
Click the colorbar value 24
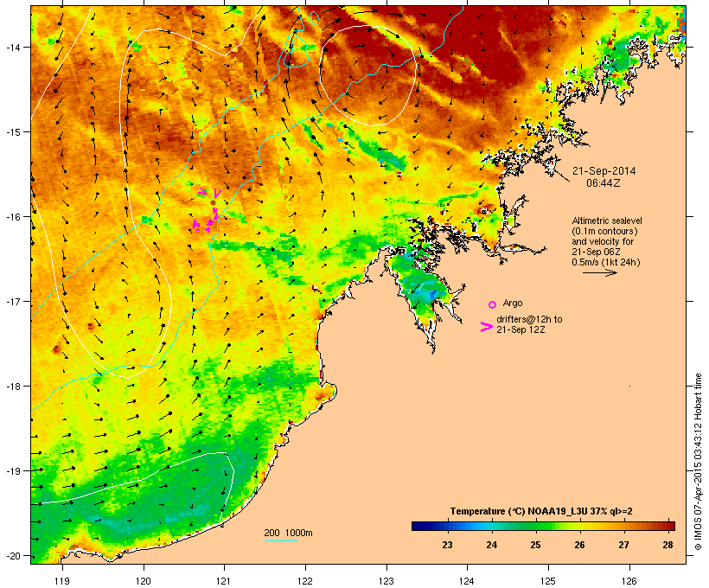click(x=491, y=545)
